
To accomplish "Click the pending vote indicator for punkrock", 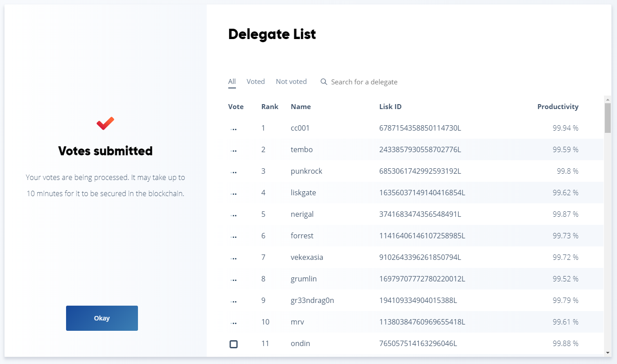I will pos(234,172).
